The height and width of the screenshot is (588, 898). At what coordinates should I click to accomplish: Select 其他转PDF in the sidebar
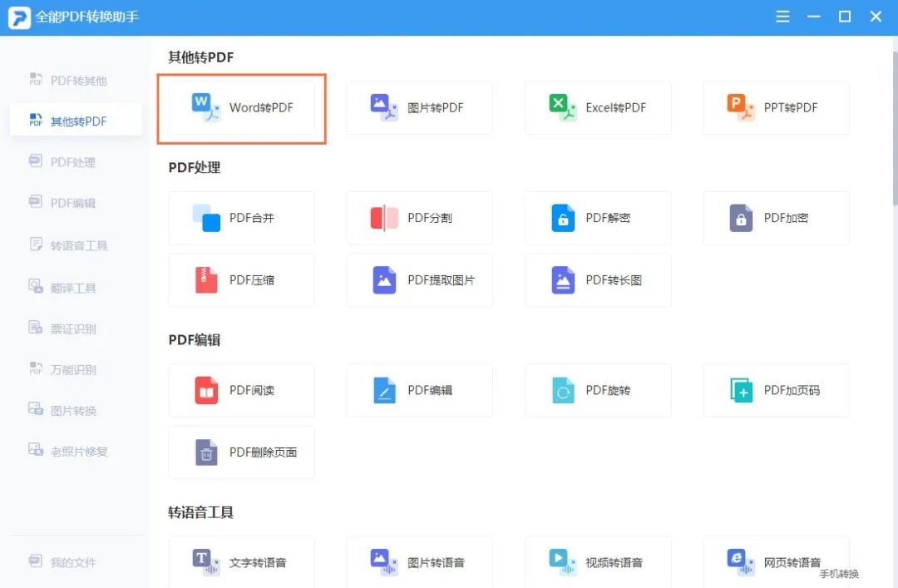click(x=76, y=121)
